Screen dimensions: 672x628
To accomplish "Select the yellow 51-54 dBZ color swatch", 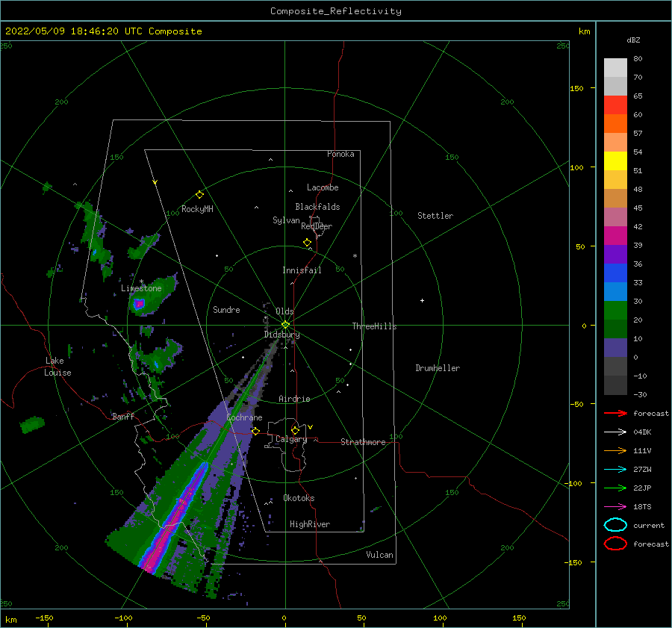I will pos(615,161).
